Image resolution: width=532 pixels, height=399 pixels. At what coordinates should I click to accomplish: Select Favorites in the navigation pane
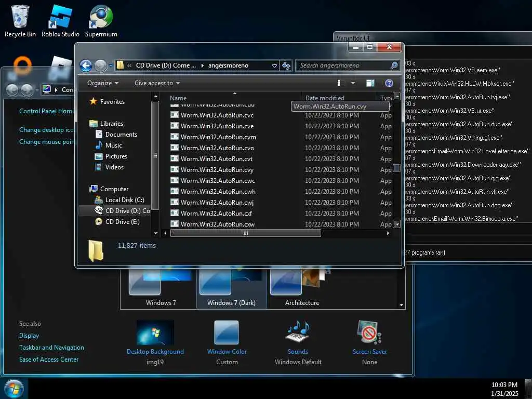click(107, 101)
